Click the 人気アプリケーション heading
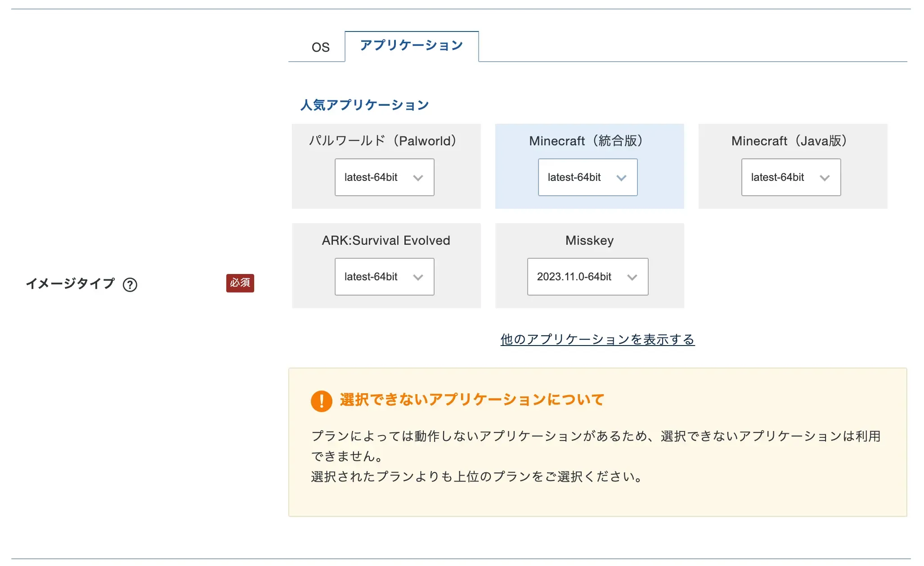The height and width of the screenshot is (566, 924). click(364, 105)
